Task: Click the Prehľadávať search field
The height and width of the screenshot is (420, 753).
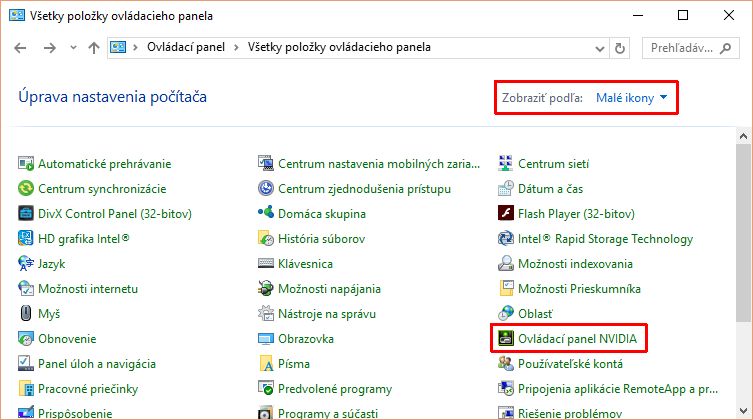Action: pos(691,48)
